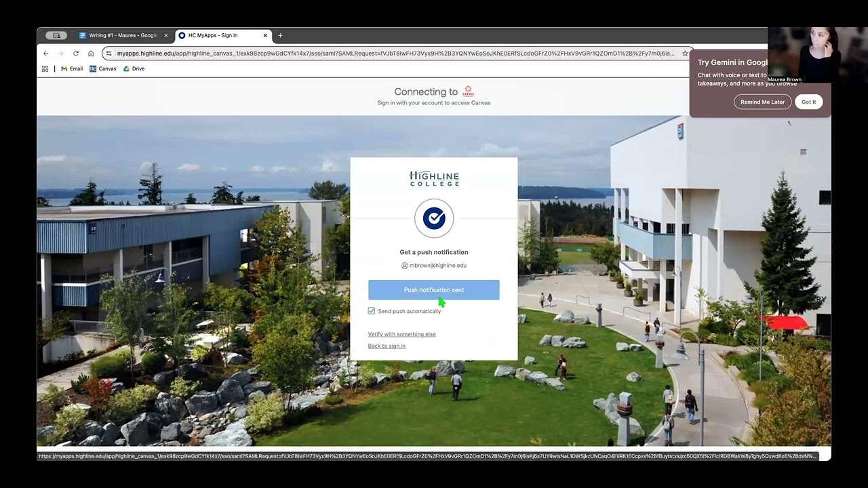
Task: Follow the Back to sign in link
Action: [387, 346]
